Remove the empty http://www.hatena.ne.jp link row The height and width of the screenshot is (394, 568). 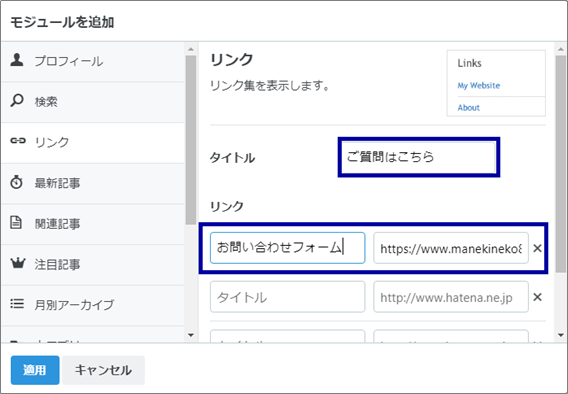[538, 297]
